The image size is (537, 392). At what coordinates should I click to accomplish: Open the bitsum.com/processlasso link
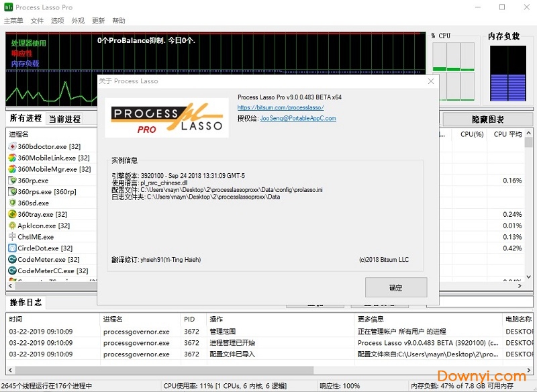(x=281, y=107)
